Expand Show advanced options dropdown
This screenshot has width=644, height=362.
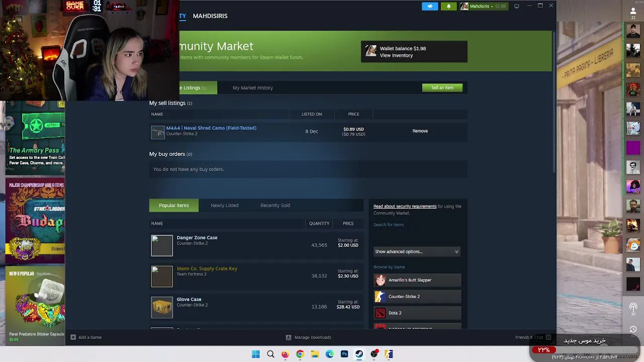coord(417,251)
